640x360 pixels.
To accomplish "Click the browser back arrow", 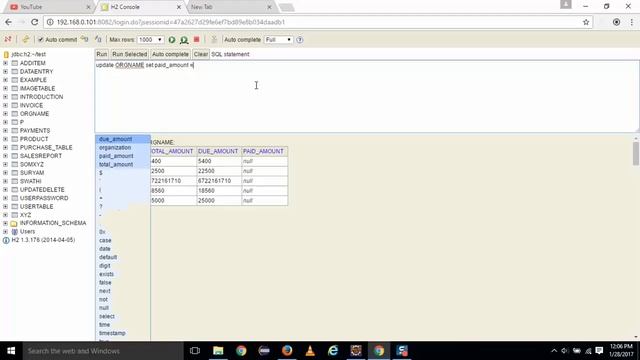I will click(9, 22).
